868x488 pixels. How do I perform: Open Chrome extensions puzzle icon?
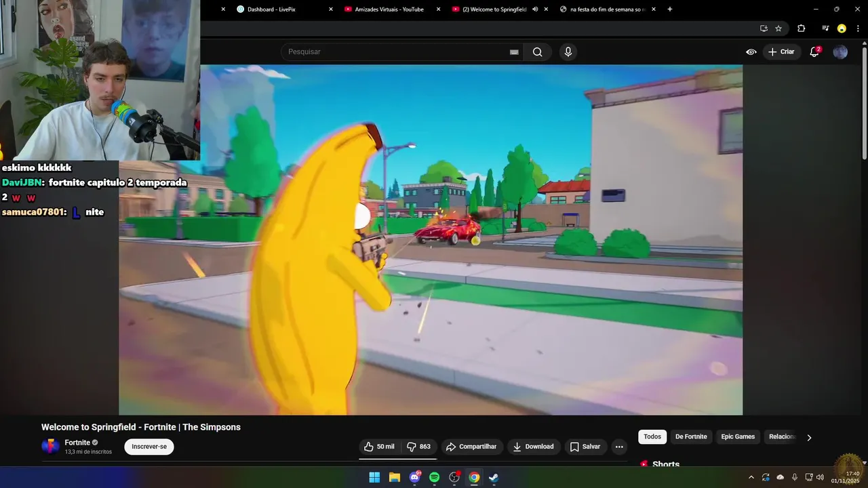[x=801, y=28]
